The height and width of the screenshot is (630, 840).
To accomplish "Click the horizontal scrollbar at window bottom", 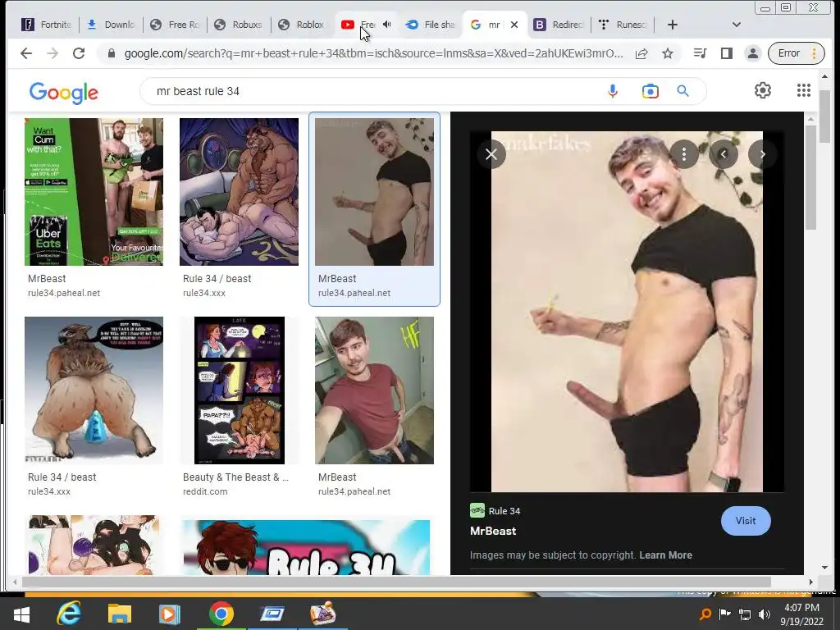I will [396, 582].
